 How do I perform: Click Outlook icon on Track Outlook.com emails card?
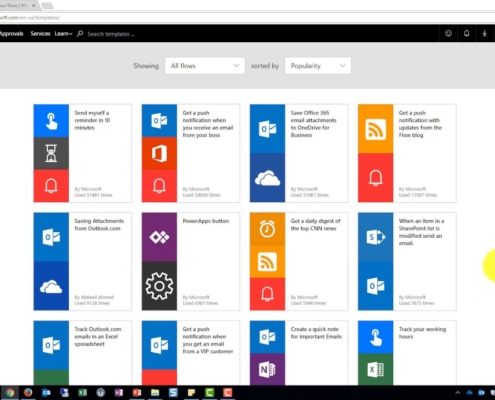(x=51, y=345)
